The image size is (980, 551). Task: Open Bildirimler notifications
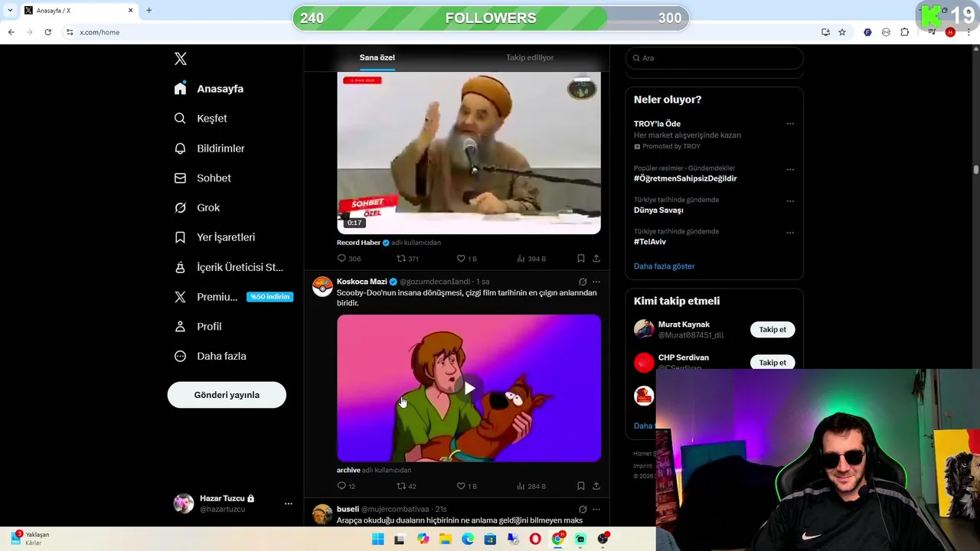point(209,148)
